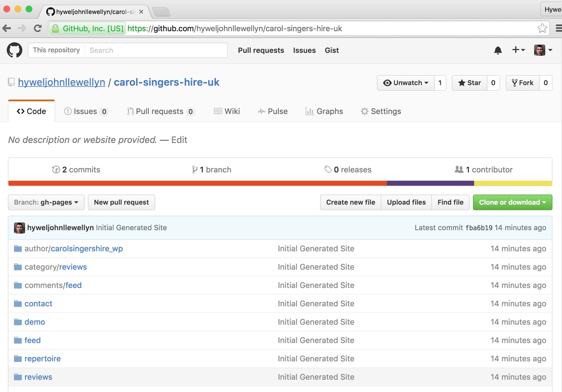562x392 pixels.
Task: Click the browser address bar
Action: 299,29
